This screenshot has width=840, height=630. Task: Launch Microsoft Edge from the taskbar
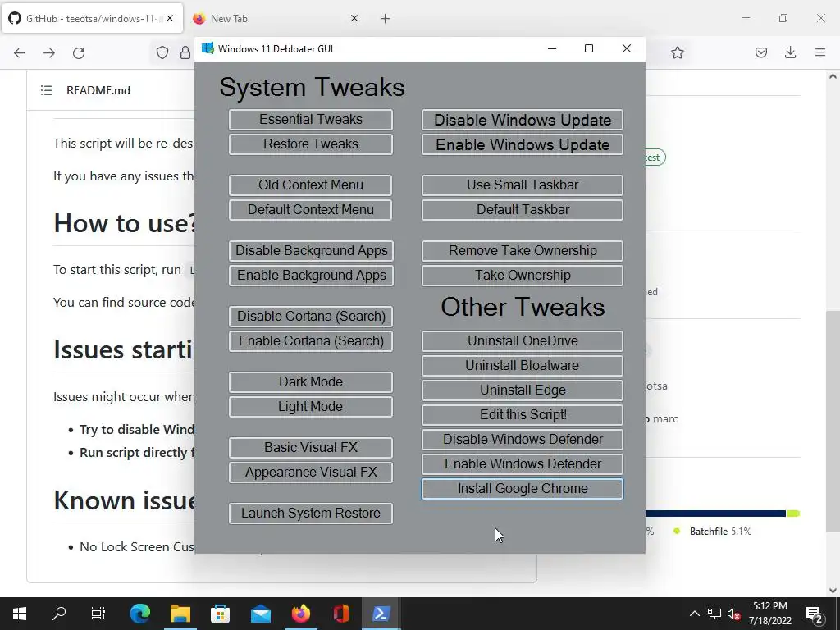tap(140, 614)
